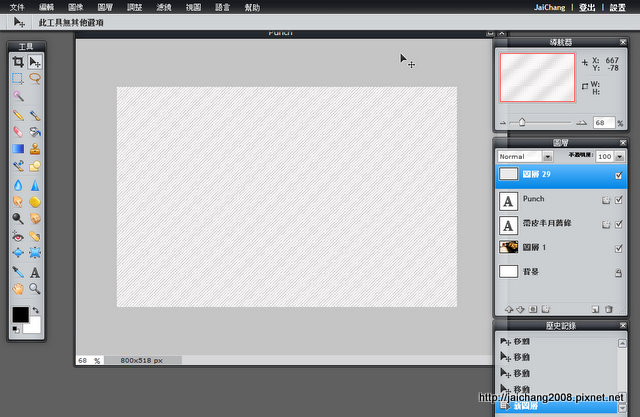Open the 圖像 (Image) menu
Viewport: 640px width, 417px height.
tap(76, 7)
